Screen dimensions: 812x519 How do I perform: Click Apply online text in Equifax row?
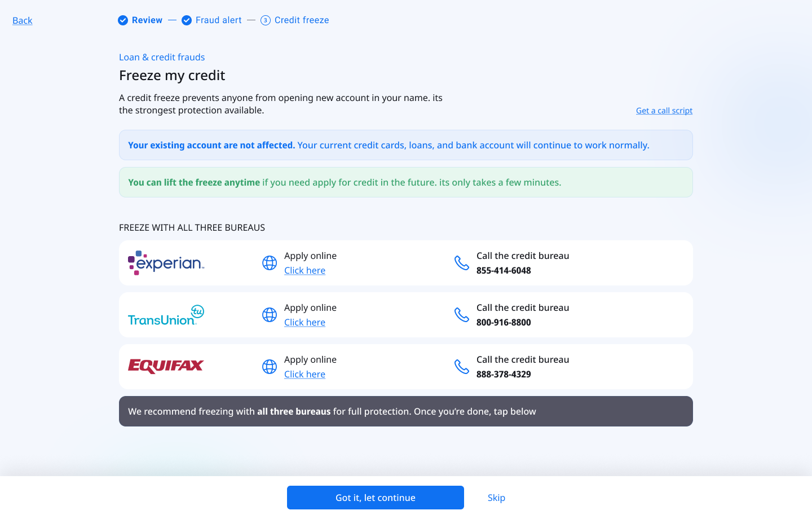click(310, 359)
